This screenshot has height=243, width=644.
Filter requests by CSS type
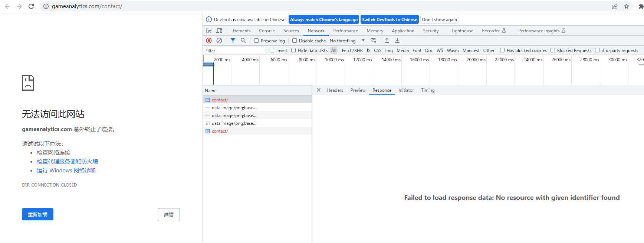[378, 51]
